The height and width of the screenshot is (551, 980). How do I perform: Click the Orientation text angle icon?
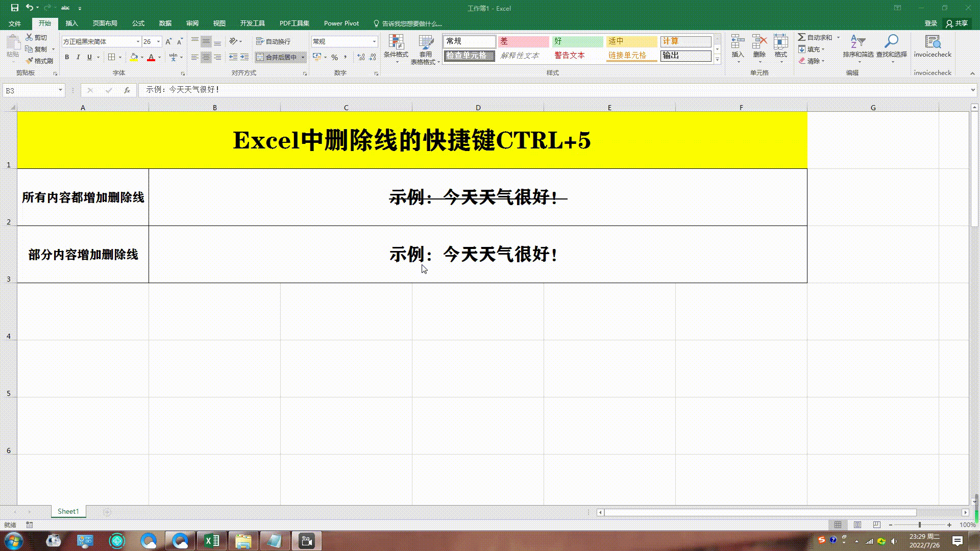(x=233, y=41)
